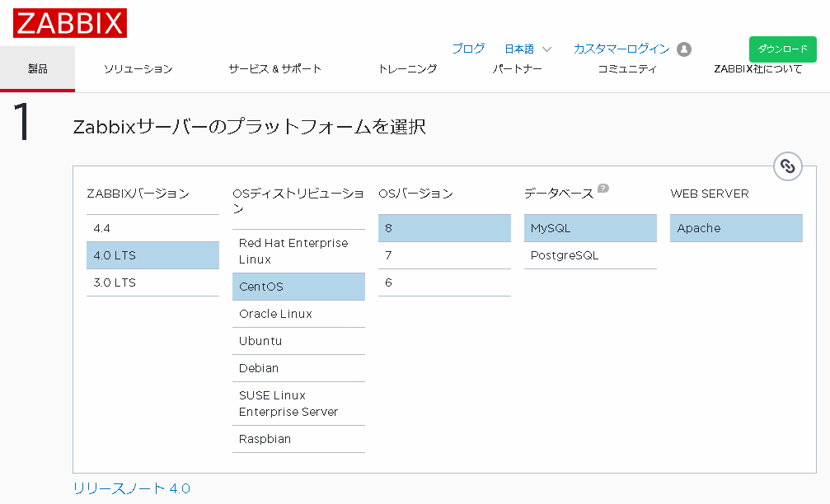Select MySQL database
This screenshot has width=830, height=504.
point(590,228)
